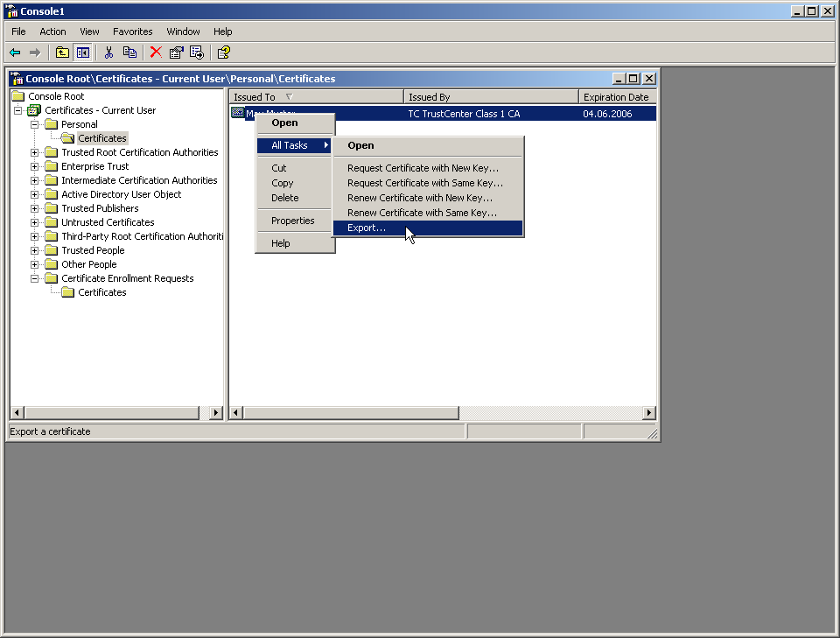
Task: Collapse the Personal folder node
Action: (x=35, y=124)
